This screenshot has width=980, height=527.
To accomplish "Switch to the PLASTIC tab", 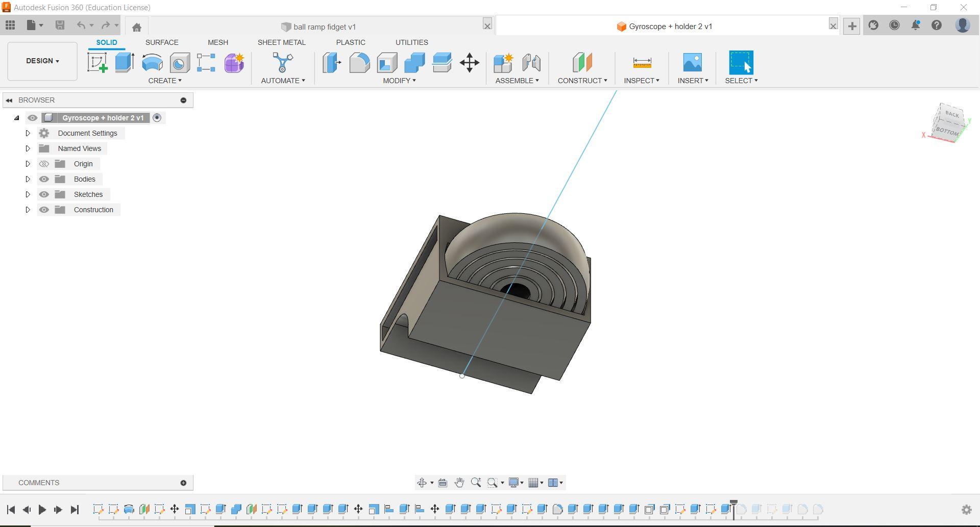I will (351, 42).
